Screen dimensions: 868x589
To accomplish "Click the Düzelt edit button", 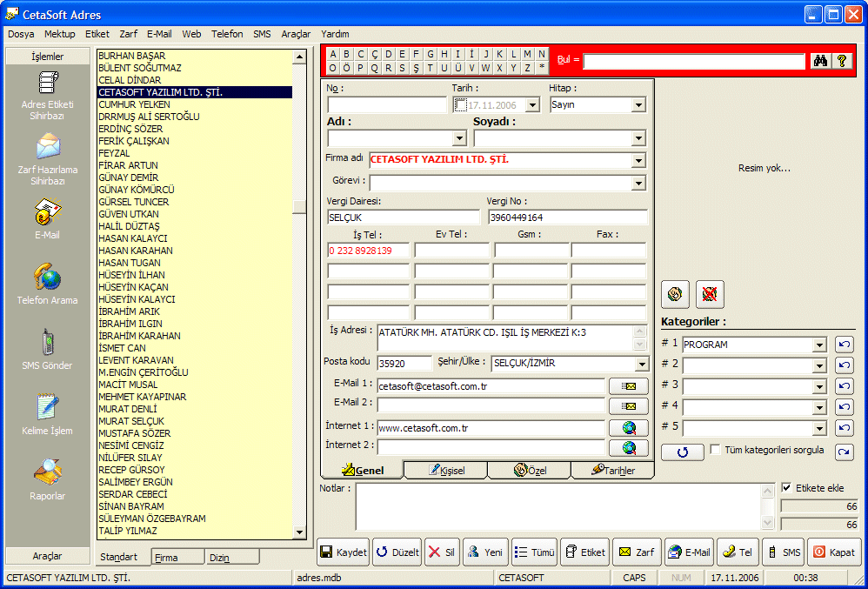I will 397,552.
